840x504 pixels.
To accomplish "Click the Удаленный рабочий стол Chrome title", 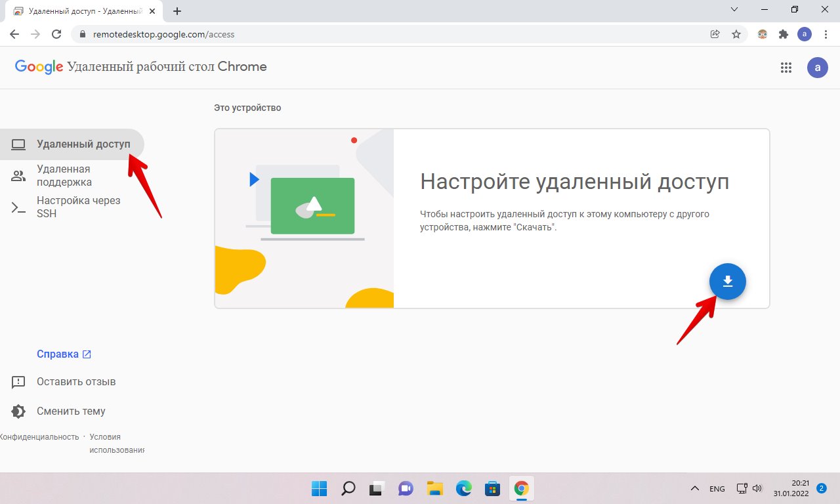I will click(167, 67).
